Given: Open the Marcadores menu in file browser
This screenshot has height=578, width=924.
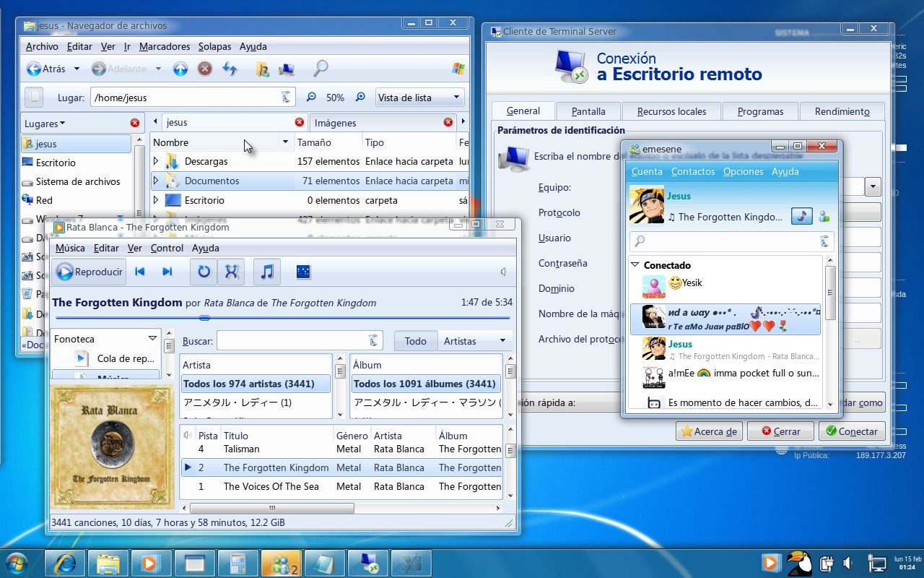Looking at the screenshot, I should [x=165, y=46].
